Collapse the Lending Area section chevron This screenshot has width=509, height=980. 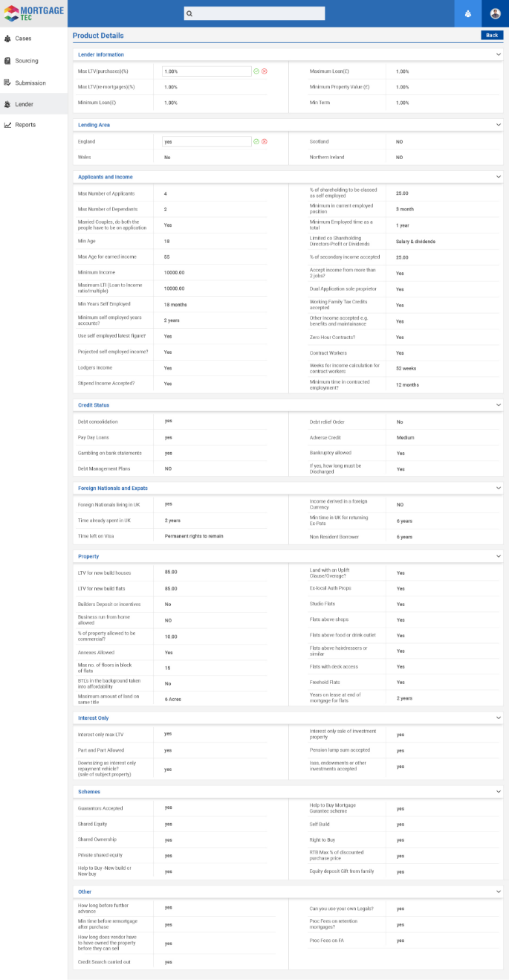[499, 125]
